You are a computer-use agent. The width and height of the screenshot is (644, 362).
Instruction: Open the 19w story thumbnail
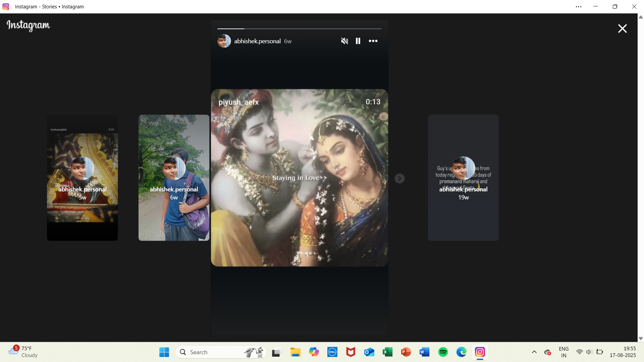463,178
